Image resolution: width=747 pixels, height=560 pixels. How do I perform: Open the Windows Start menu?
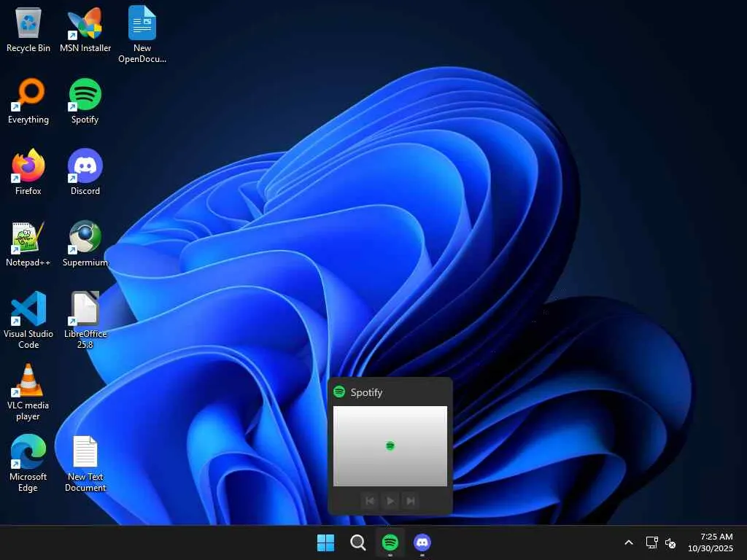click(x=326, y=542)
